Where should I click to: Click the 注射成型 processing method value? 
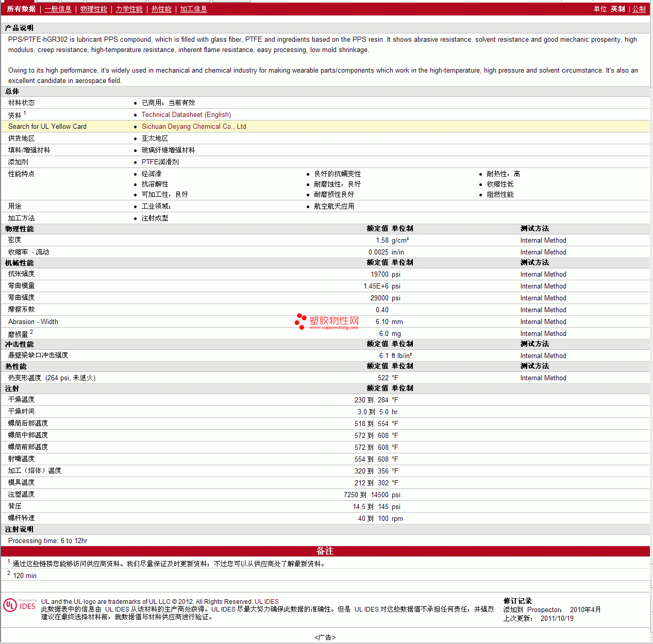tap(155, 218)
